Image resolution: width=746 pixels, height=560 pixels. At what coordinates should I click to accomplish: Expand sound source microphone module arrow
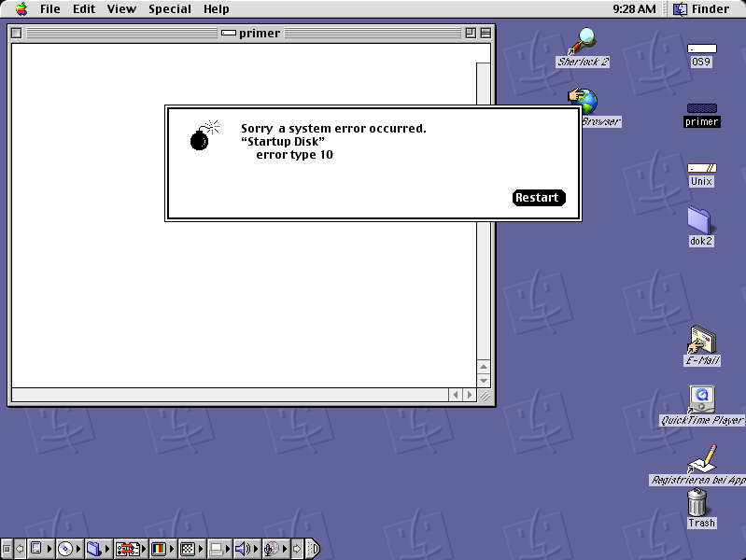(285, 549)
